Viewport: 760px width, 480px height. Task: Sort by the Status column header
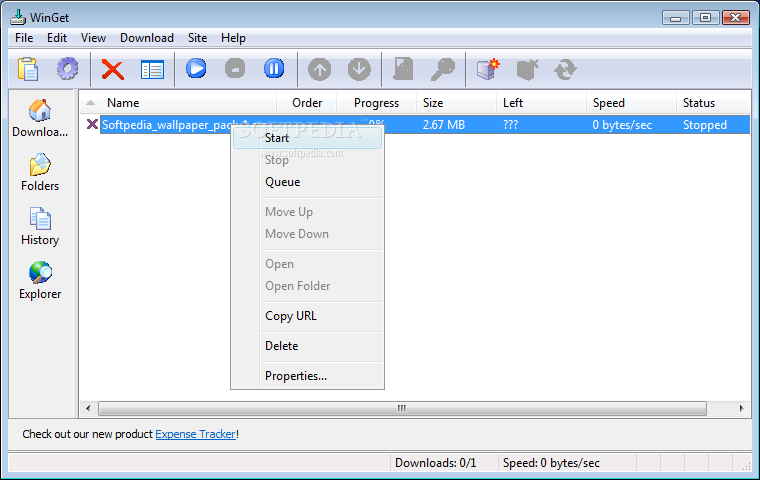(x=713, y=103)
